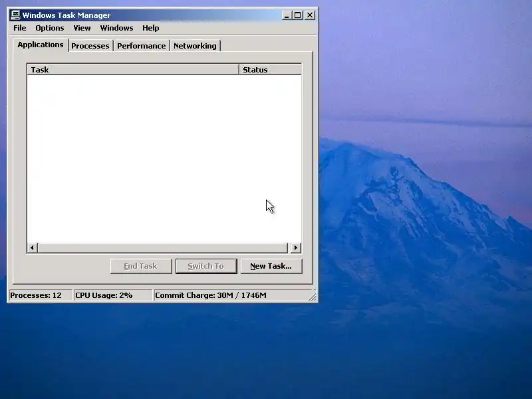
Task: Click the End Task button
Action: pyautogui.click(x=141, y=266)
